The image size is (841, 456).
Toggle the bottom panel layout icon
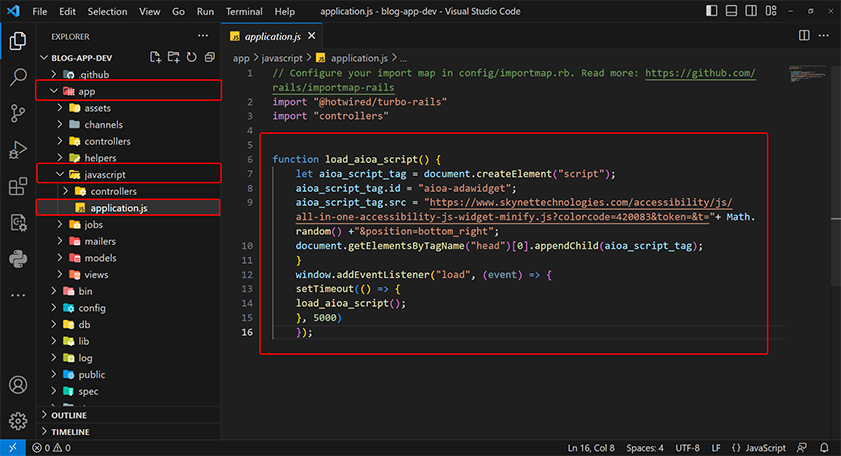pyautogui.click(x=731, y=11)
